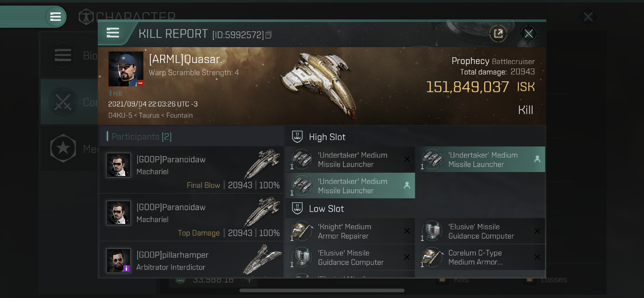Click the horizontal scrollbar at bottom
The height and width of the screenshot is (298, 644).
[x=322, y=290]
